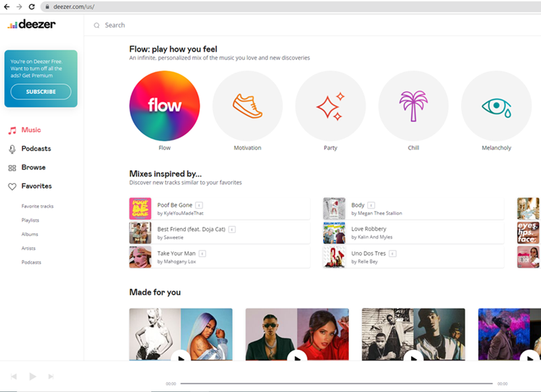Click Love Robbery cover art
541x392 pixels.
click(x=334, y=232)
